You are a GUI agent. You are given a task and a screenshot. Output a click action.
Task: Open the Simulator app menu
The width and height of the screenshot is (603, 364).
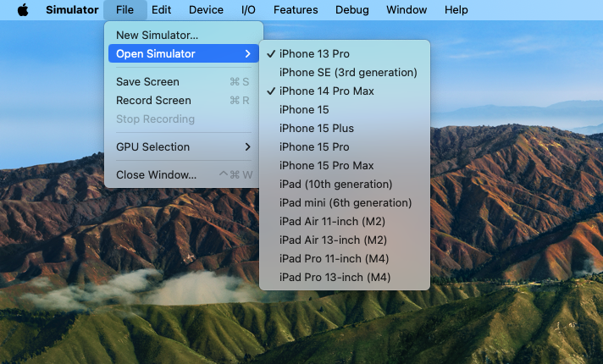tap(72, 10)
